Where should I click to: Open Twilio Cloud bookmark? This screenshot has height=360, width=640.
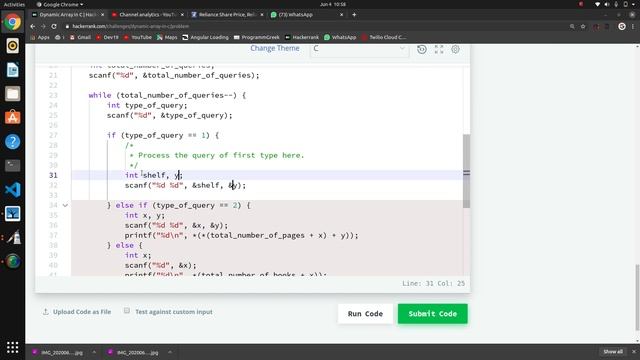coord(384,37)
